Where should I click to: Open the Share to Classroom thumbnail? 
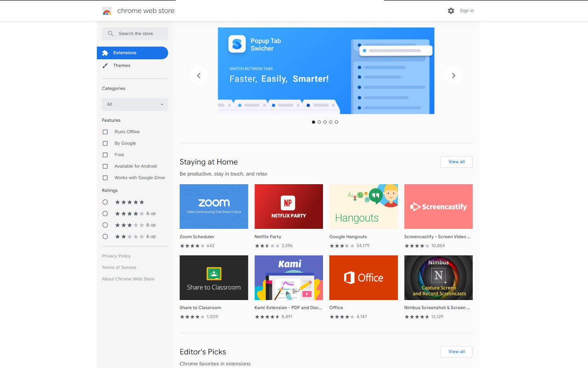click(x=214, y=277)
